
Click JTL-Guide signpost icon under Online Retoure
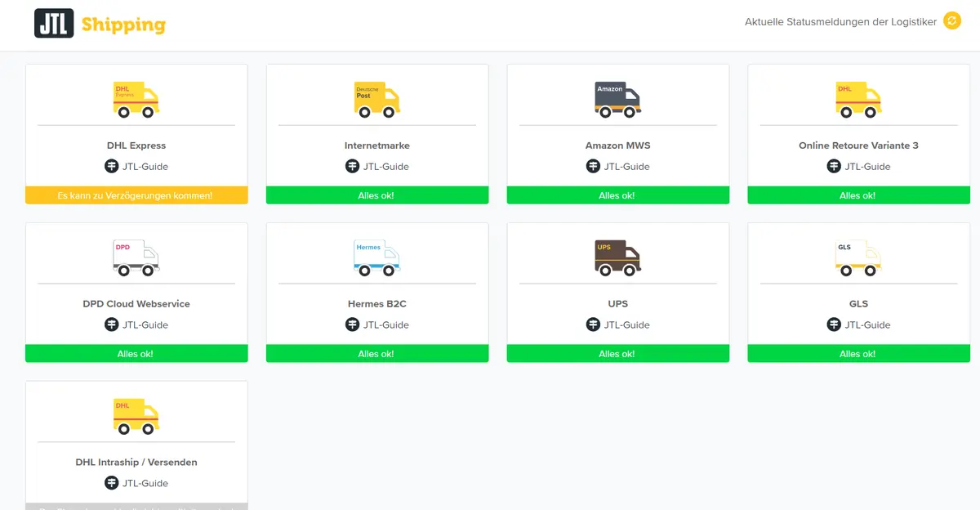[835, 166]
